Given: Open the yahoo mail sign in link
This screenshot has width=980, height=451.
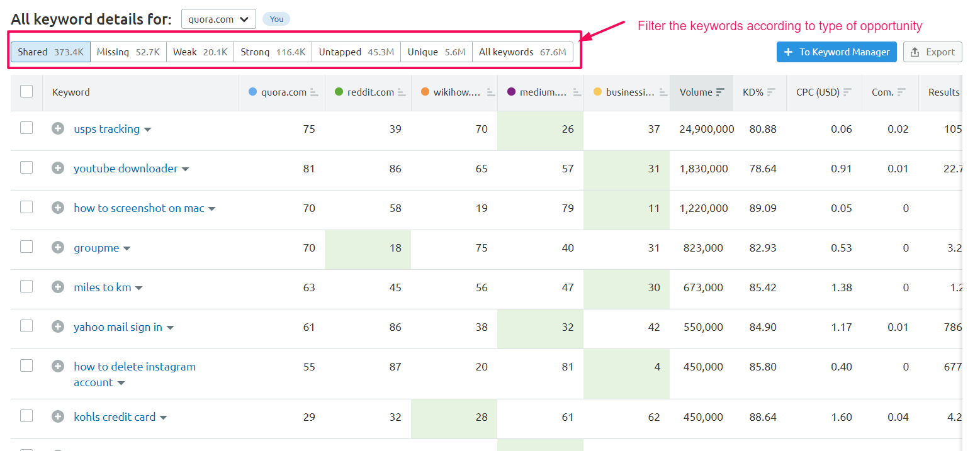Looking at the screenshot, I should coord(118,327).
